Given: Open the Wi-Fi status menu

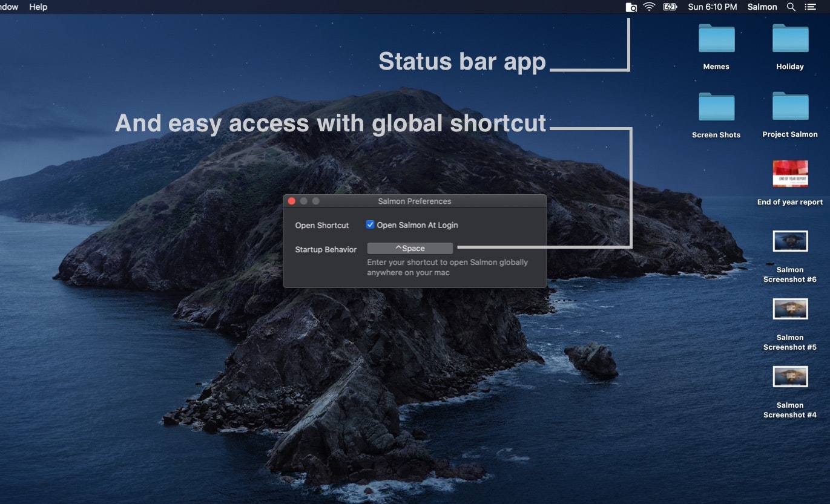Looking at the screenshot, I should [650, 7].
